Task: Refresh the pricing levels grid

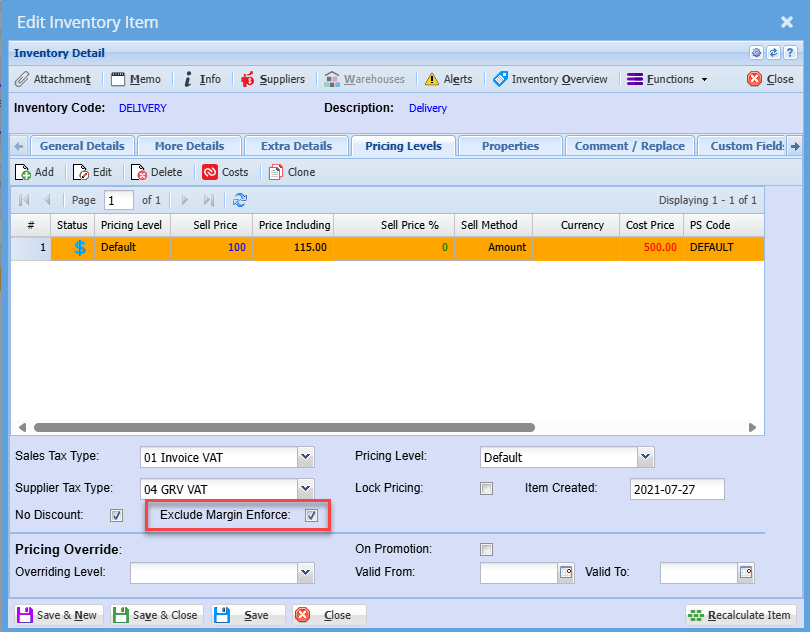Action: pos(240,200)
